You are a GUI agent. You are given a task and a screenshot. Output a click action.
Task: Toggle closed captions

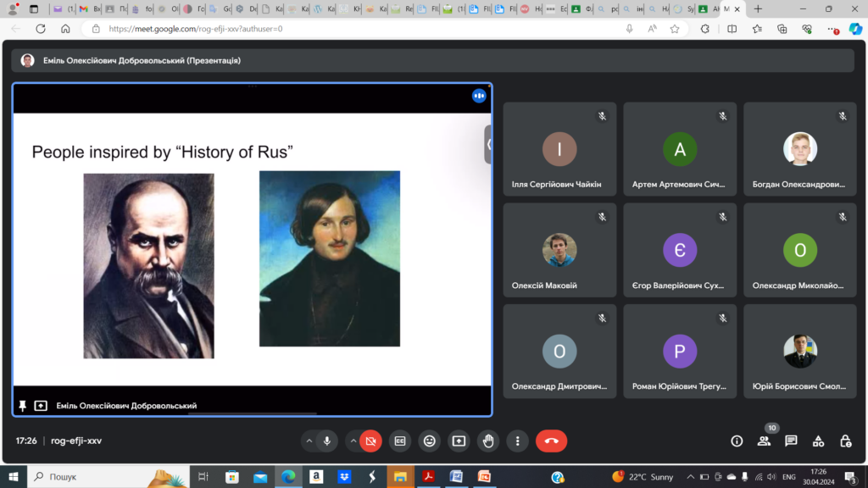[x=399, y=441]
